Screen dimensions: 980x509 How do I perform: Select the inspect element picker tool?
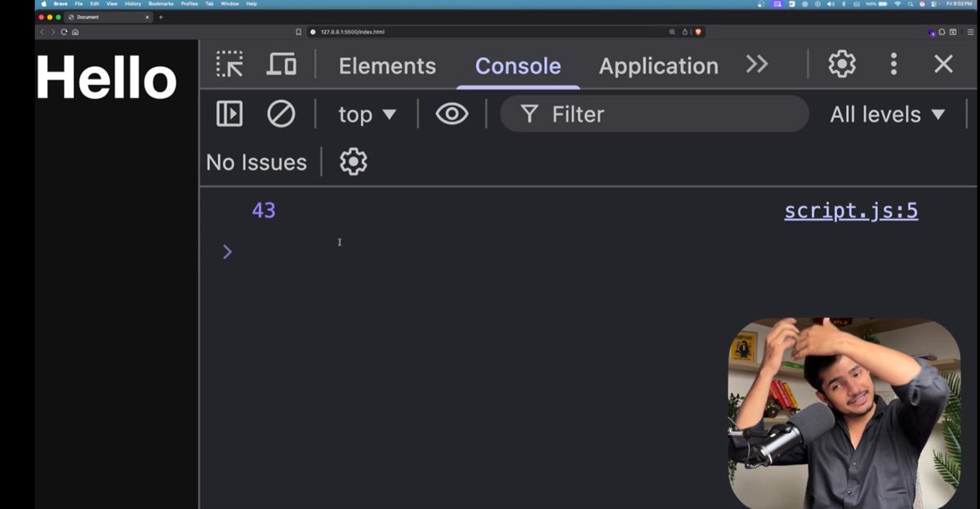(229, 65)
